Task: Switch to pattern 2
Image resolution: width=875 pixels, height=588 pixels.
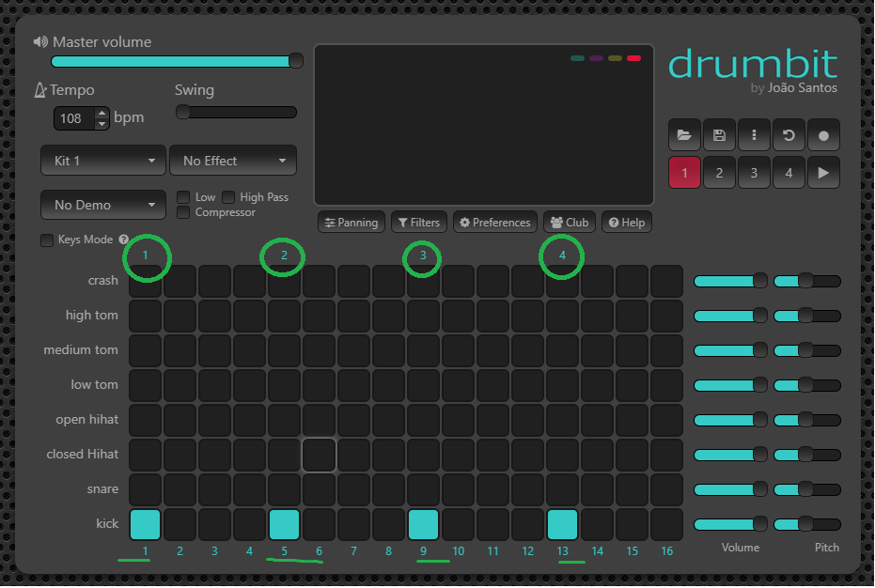Action: pyautogui.click(x=719, y=173)
